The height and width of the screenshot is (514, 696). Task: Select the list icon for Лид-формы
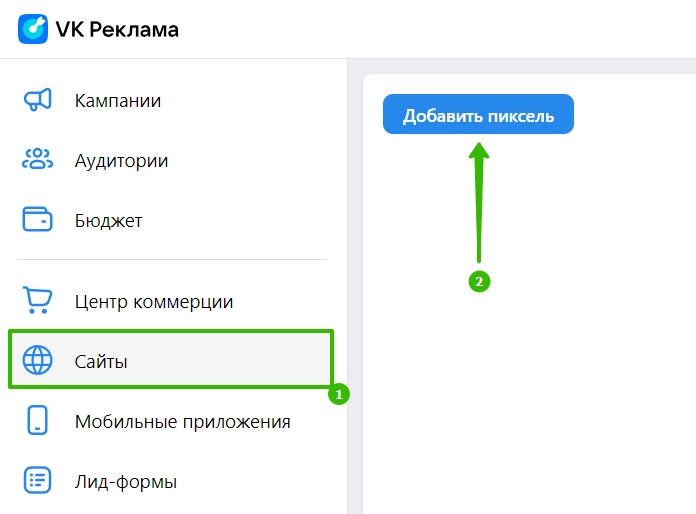tap(37, 480)
